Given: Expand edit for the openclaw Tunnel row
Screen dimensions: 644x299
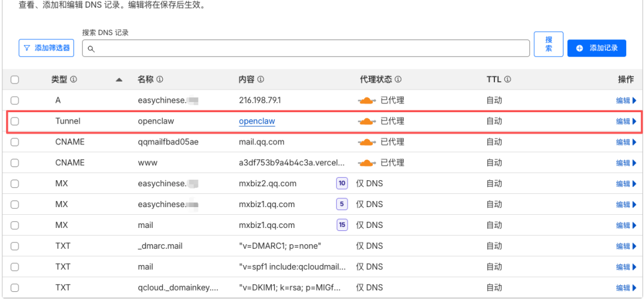Looking at the screenshot, I should click(x=626, y=121).
